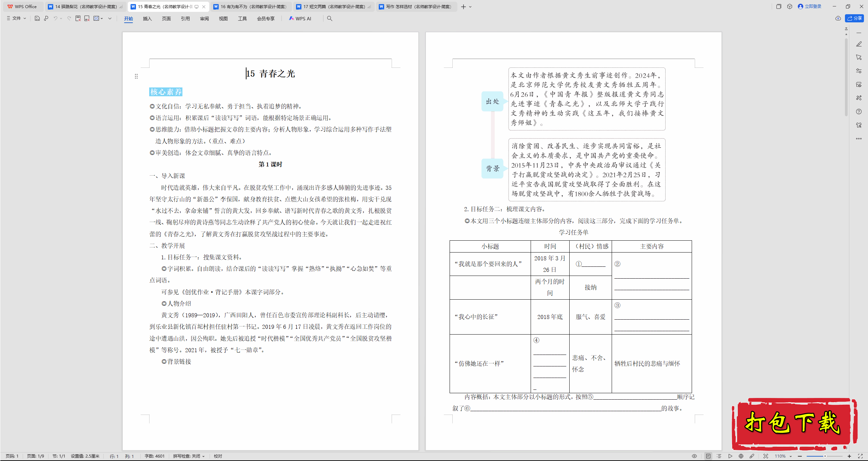The height and width of the screenshot is (461, 868).
Task: Select the 开始 ribbon tab
Action: 129,19
